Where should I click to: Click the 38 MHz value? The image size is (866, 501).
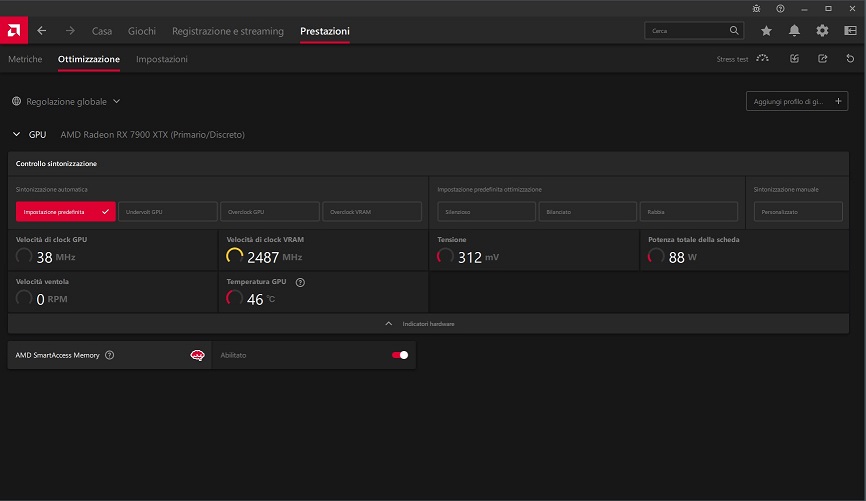[x=56, y=257]
